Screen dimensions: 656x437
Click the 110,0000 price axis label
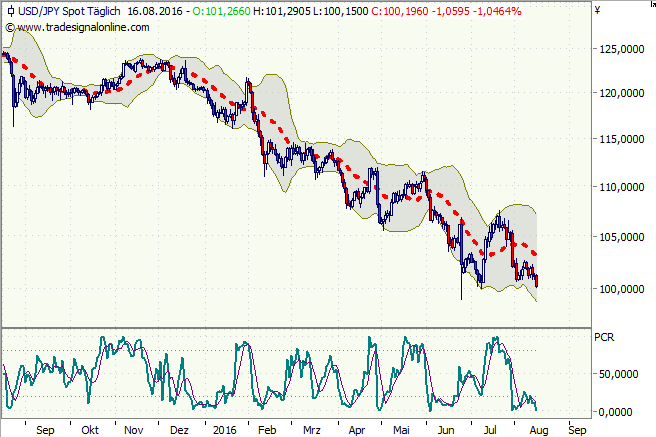tap(622, 187)
